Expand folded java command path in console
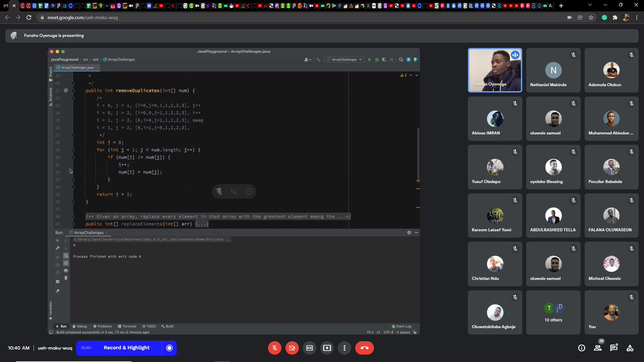 [152, 240]
